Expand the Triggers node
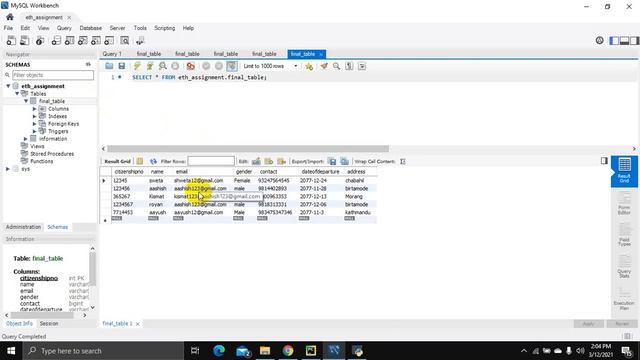This screenshot has height=360, width=640. tap(35, 131)
